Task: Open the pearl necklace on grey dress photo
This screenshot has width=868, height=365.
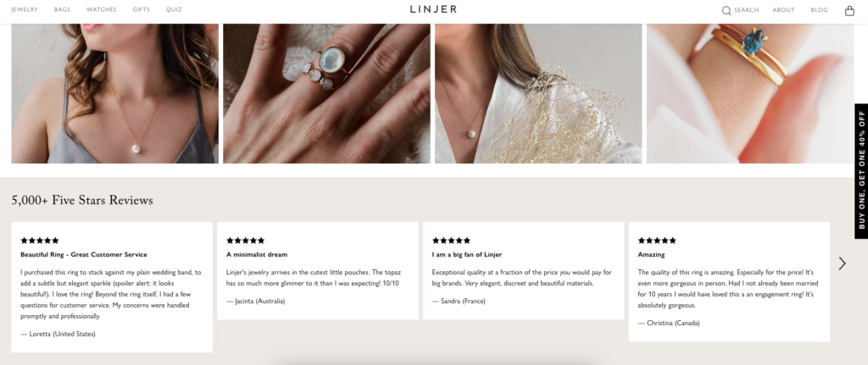Action: point(115,93)
